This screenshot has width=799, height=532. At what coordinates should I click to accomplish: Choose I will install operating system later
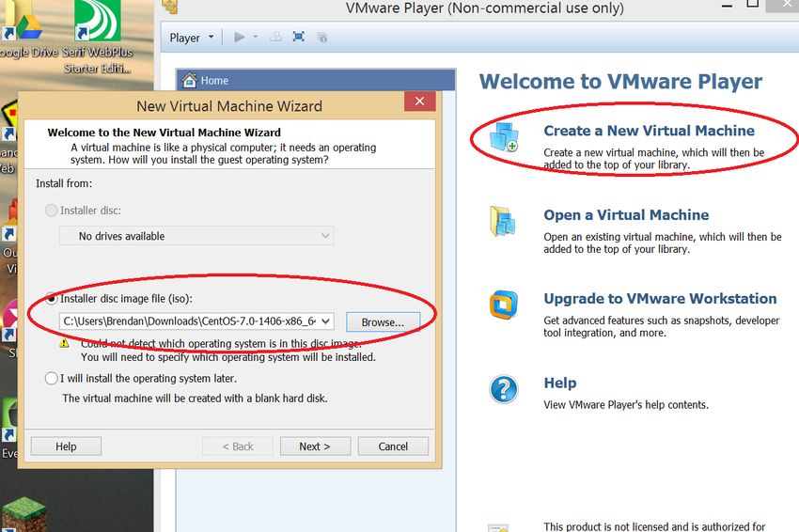coord(51,378)
